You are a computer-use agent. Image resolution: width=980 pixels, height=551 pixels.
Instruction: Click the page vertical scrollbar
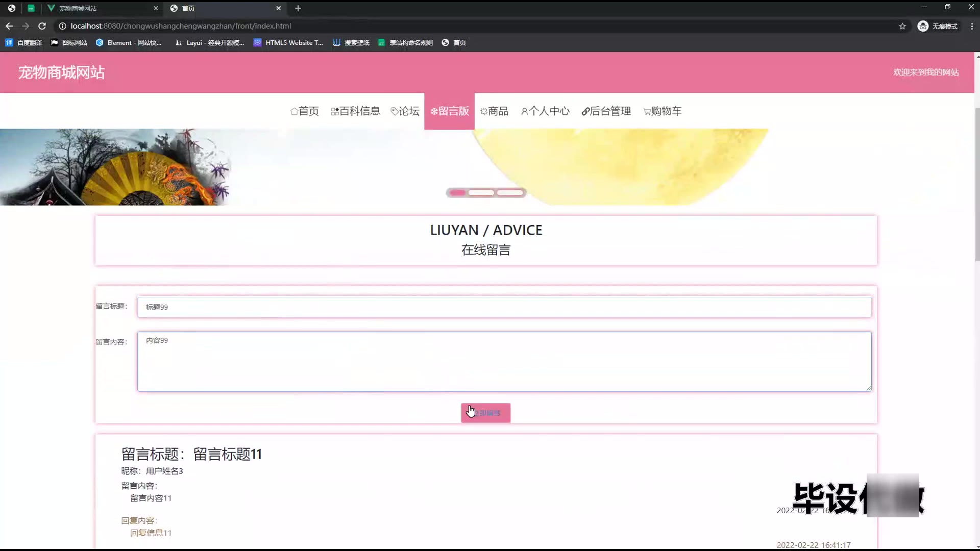pos(977,184)
